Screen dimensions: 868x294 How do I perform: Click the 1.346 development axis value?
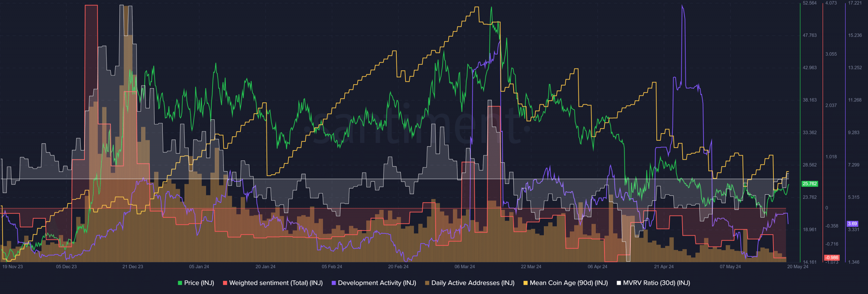[x=854, y=262]
